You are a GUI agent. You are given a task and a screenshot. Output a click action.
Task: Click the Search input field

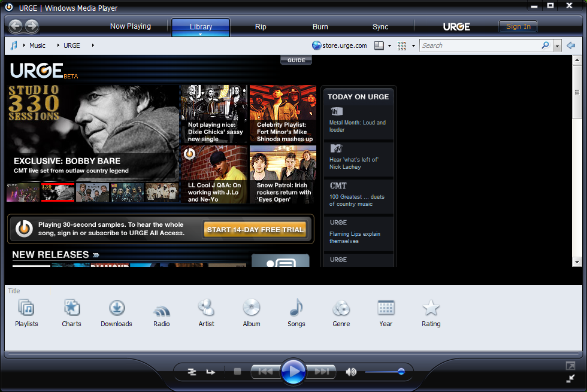tap(480, 45)
